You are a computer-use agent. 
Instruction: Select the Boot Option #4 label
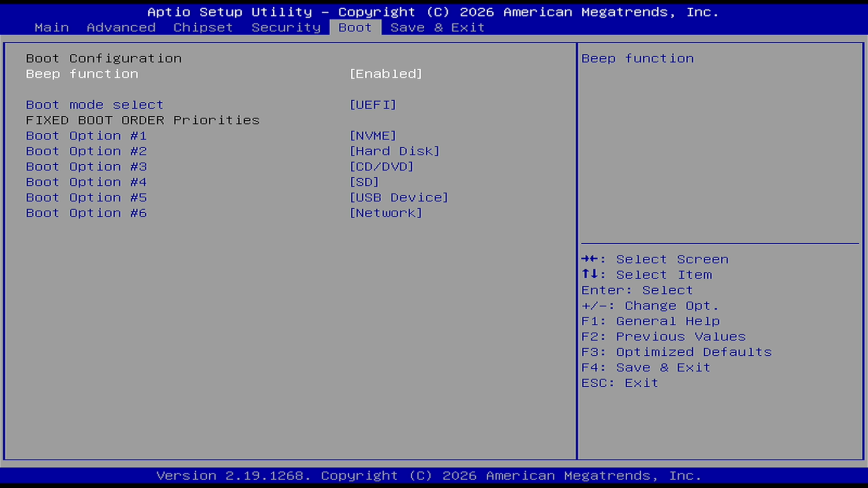point(86,182)
